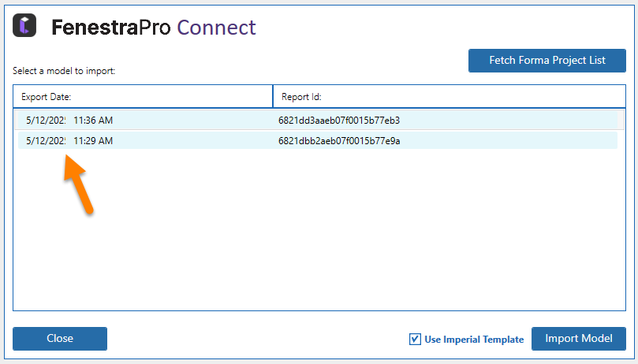This screenshot has height=364, width=638.
Task: Click the Close button
Action: [x=60, y=338]
